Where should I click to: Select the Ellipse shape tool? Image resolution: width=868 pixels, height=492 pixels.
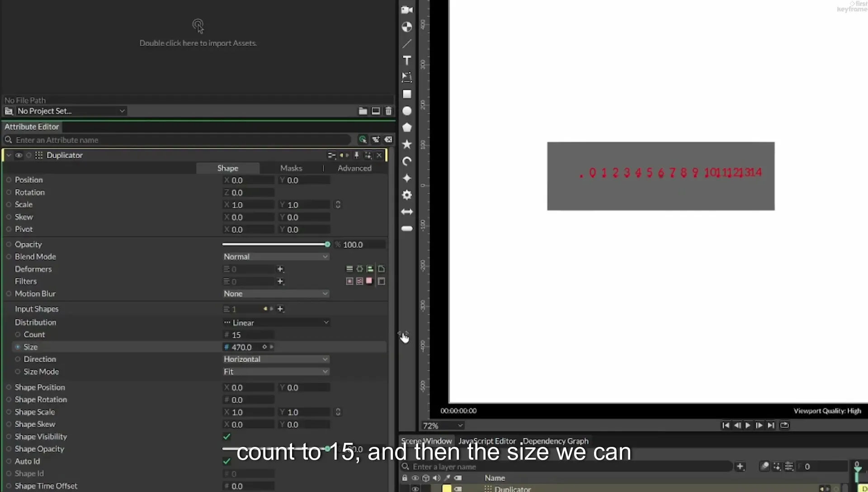point(407,111)
